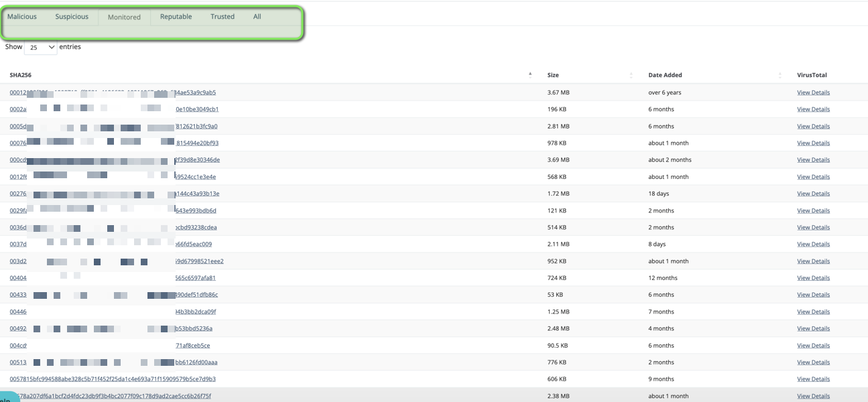Open the Help bubble in the corner
Image resolution: width=868 pixels, height=402 pixels.
click(x=7, y=398)
